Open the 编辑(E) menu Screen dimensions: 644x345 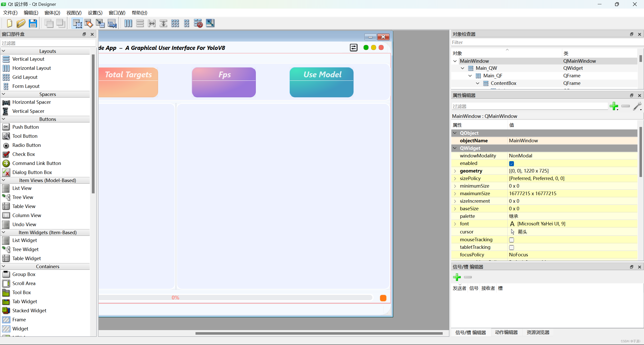point(31,13)
